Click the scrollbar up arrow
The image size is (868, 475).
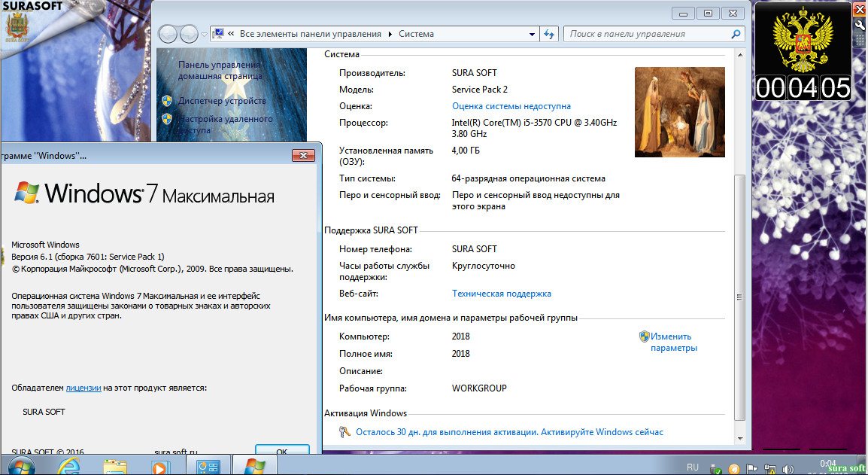[739, 55]
